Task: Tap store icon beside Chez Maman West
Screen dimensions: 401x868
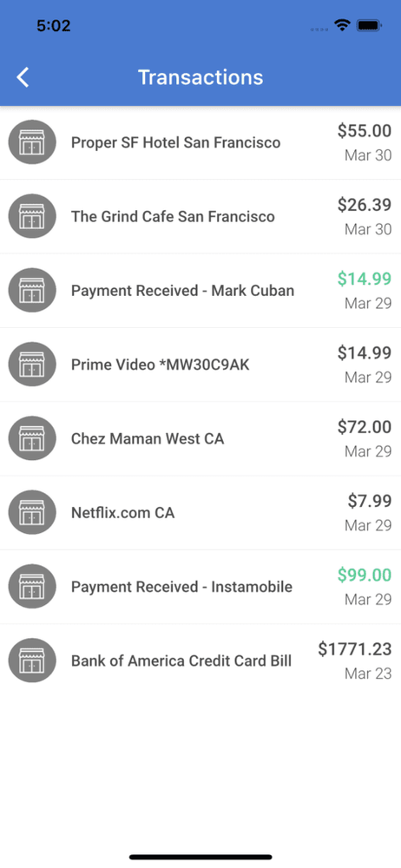Action: 32,438
